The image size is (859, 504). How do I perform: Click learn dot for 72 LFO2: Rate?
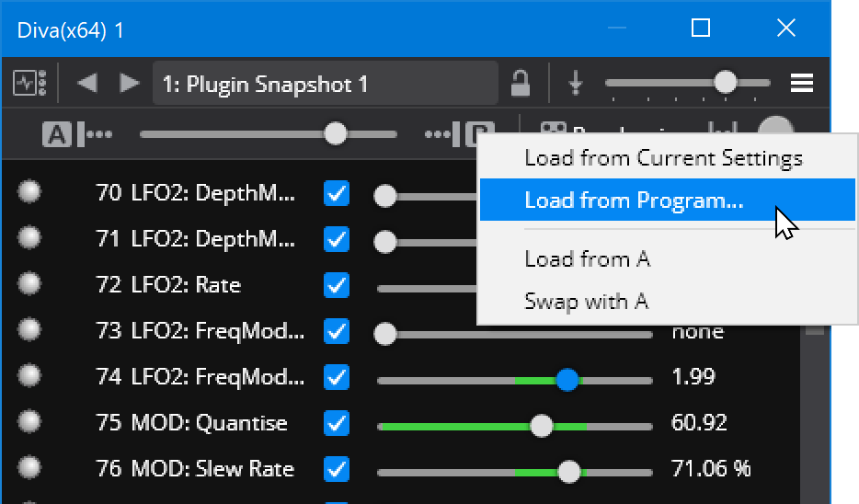pyautogui.click(x=29, y=284)
